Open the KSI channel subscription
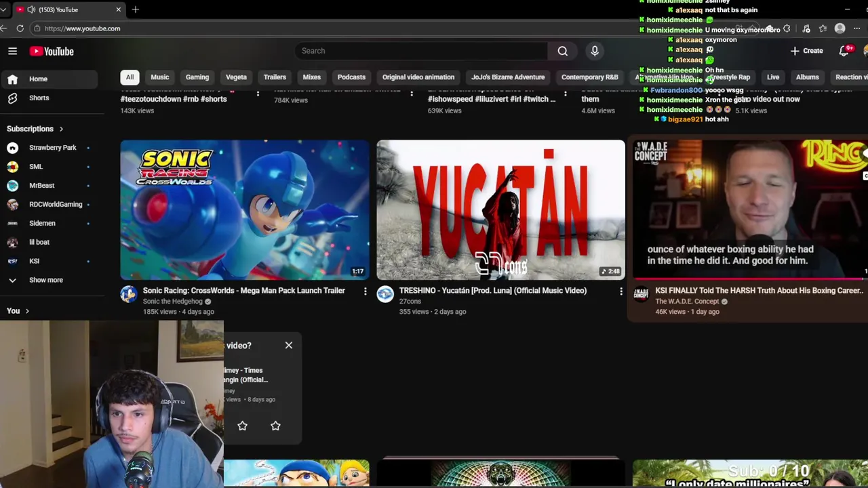Screen dimensions: 868x488 pyautogui.click(x=49, y=262)
